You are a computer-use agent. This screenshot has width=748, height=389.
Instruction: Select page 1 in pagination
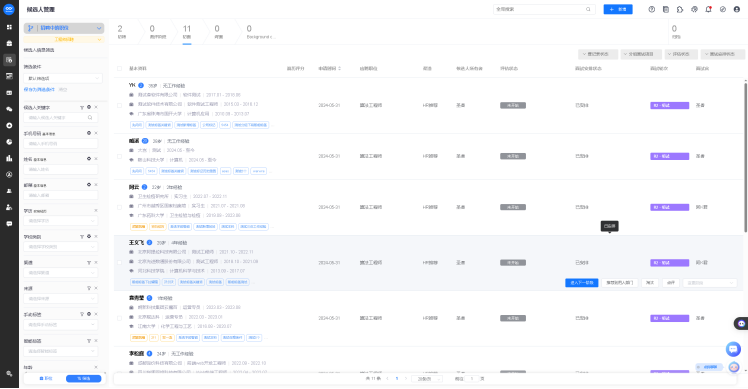pos(396,378)
